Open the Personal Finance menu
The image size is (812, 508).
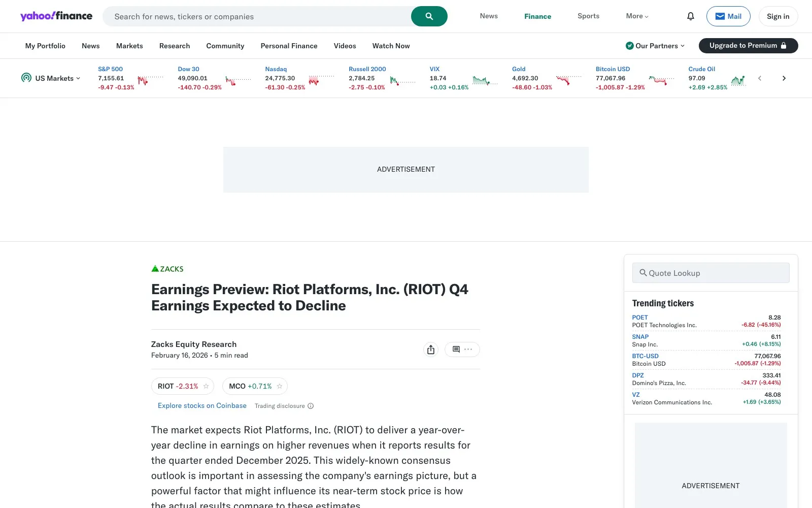(x=289, y=46)
